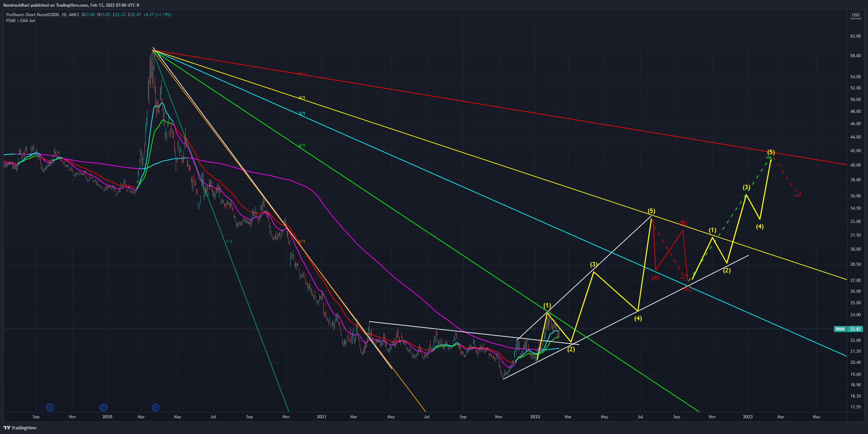Click the high price value H23.03
The image size is (868, 434).
104,15
